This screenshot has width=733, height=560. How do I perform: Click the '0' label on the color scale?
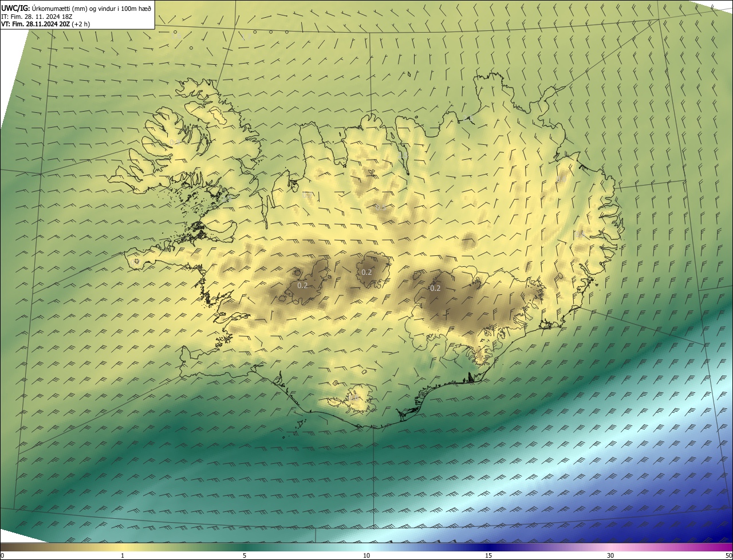pyautogui.click(x=2, y=555)
